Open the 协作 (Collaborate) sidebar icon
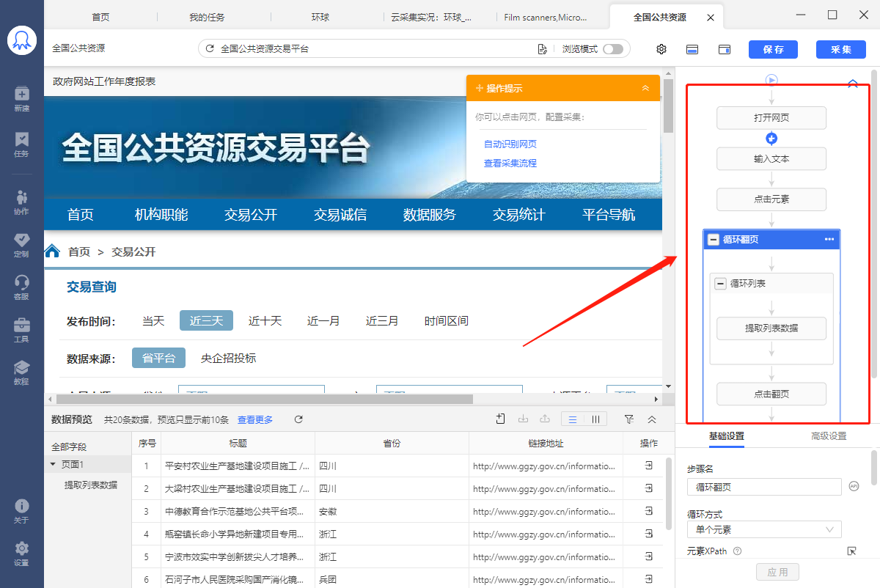This screenshot has width=880, height=588. pos(21,202)
